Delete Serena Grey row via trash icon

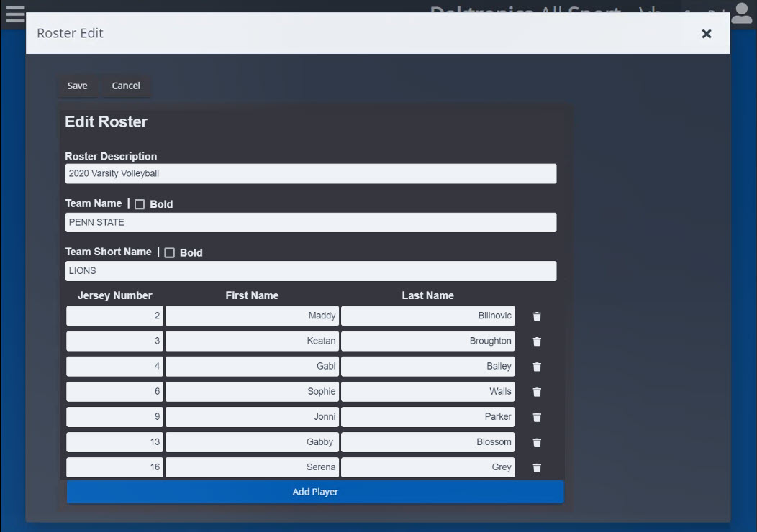pos(537,467)
